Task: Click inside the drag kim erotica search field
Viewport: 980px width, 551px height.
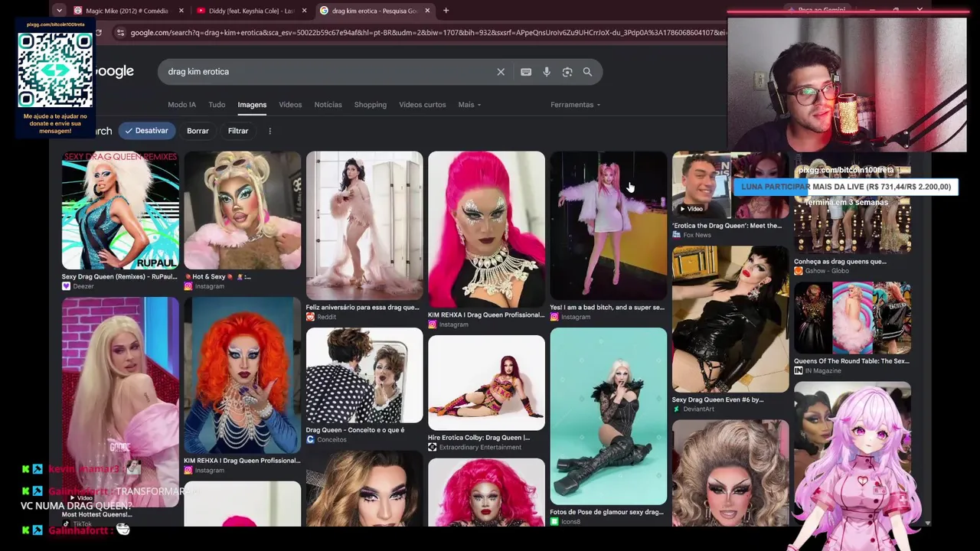Action: [x=329, y=72]
